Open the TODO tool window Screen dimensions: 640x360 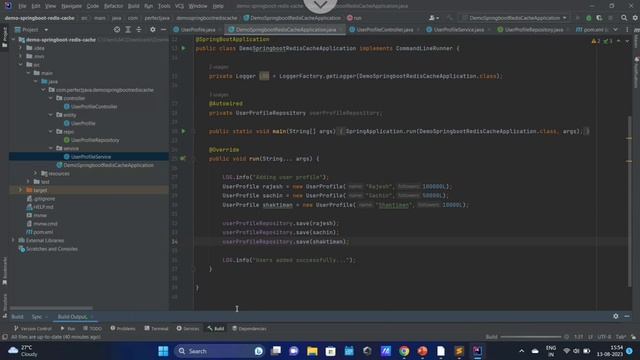point(92,329)
